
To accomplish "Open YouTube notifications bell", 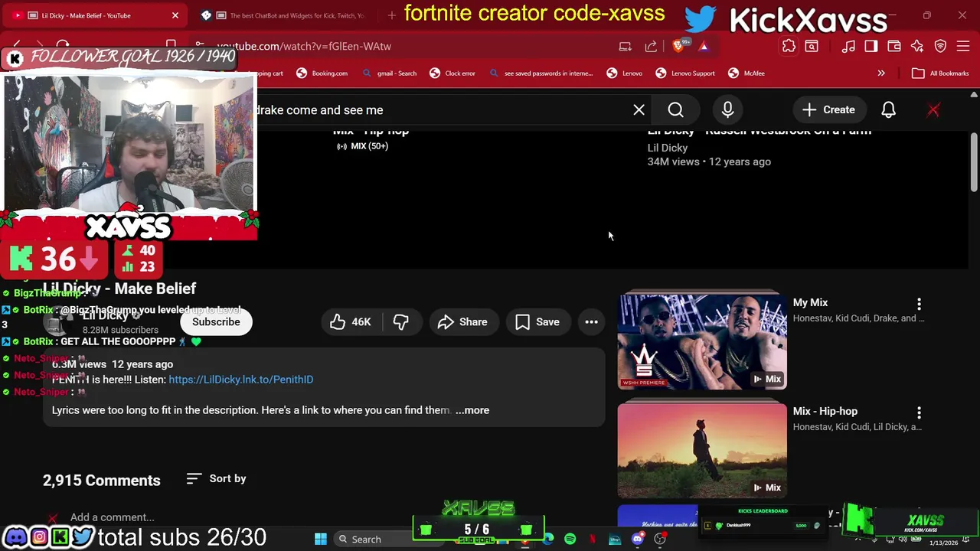I will (888, 110).
